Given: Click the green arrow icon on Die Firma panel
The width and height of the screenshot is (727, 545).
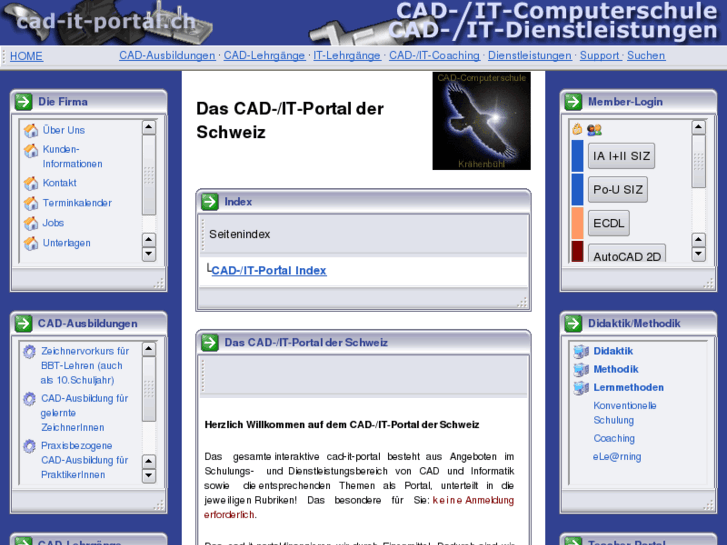Looking at the screenshot, I should pos(23,102).
